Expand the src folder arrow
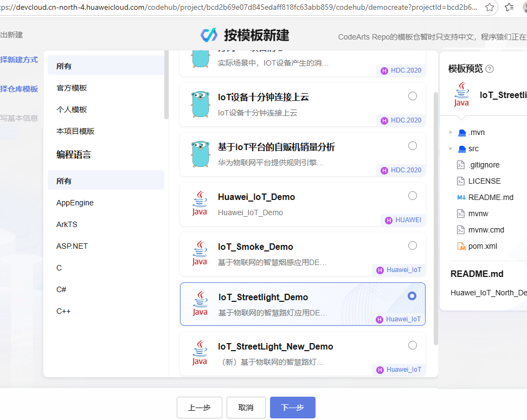This screenshot has height=420, width=527. (451, 148)
